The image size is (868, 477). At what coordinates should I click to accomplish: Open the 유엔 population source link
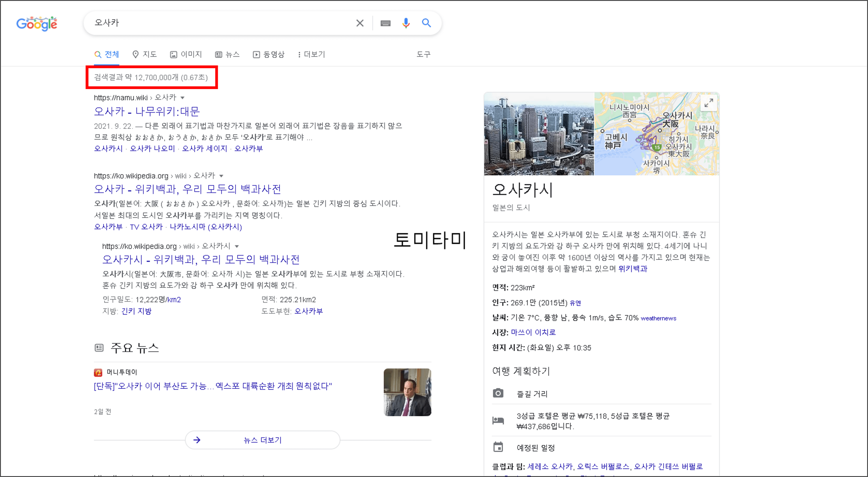575,303
